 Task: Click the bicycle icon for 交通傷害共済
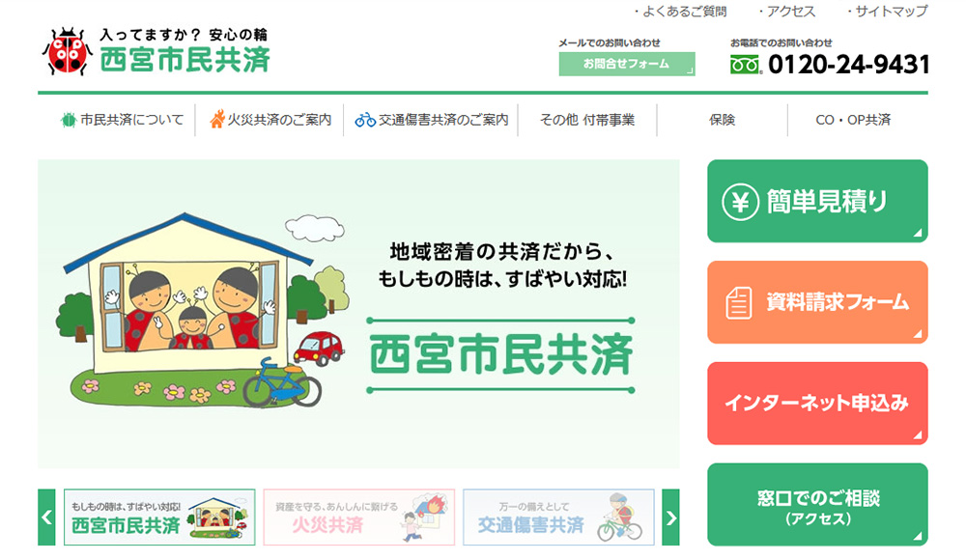coord(365,120)
